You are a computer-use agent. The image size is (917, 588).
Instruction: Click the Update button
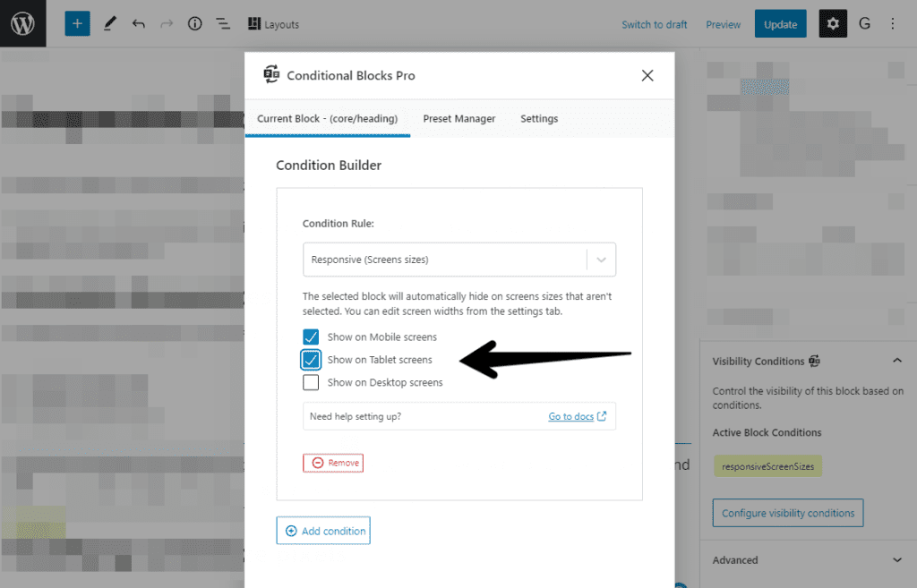point(780,24)
